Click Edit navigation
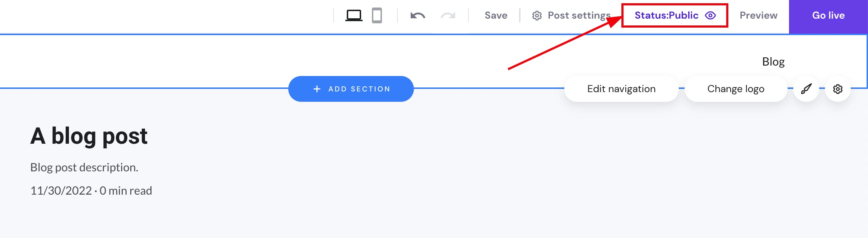The width and height of the screenshot is (868, 238). (621, 89)
